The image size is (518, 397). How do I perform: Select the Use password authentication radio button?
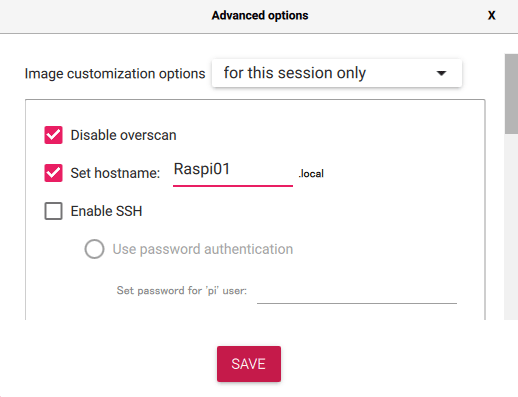click(94, 249)
